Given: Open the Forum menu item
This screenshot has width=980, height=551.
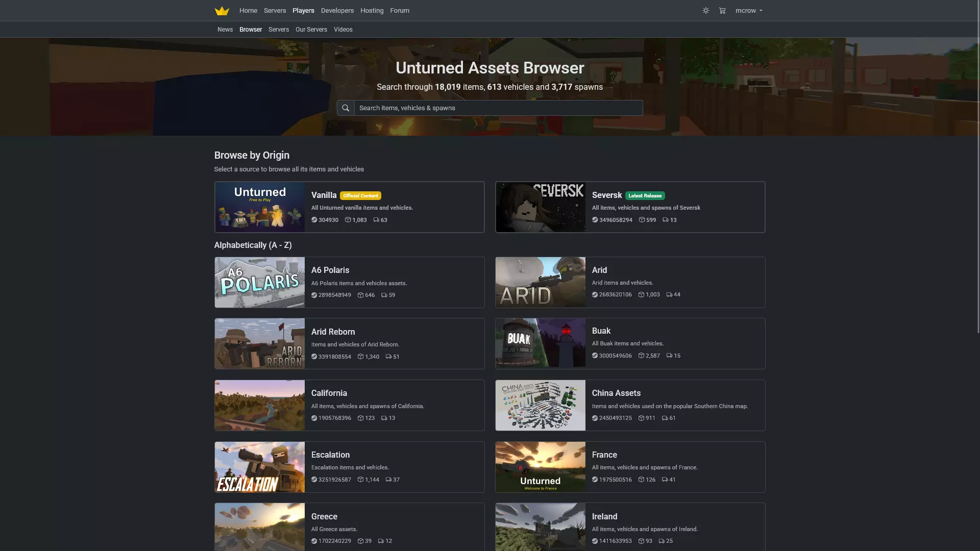Looking at the screenshot, I should pyautogui.click(x=400, y=11).
